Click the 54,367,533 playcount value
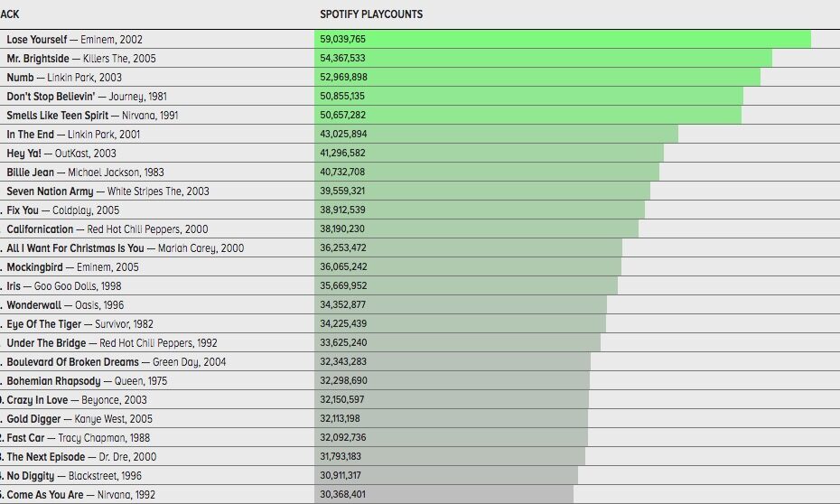Viewport: 840px width, 504px height. coord(343,58)
